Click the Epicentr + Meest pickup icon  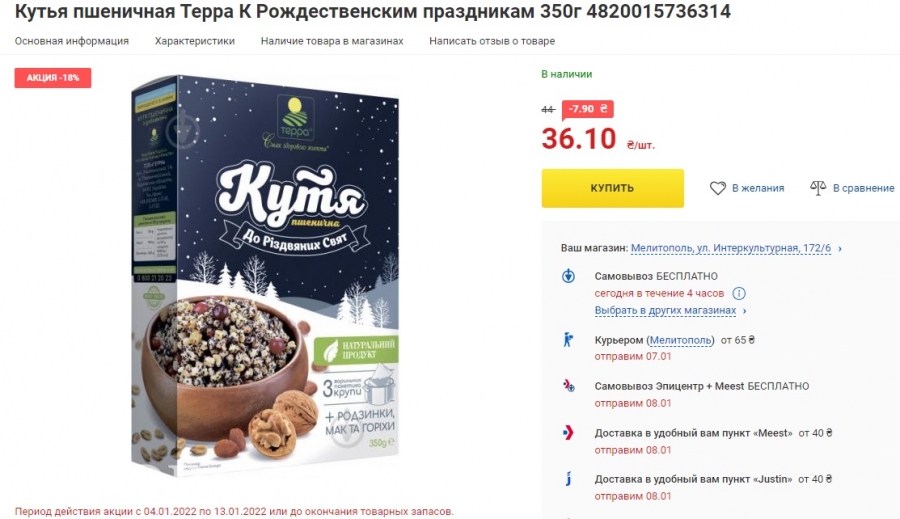568,386
